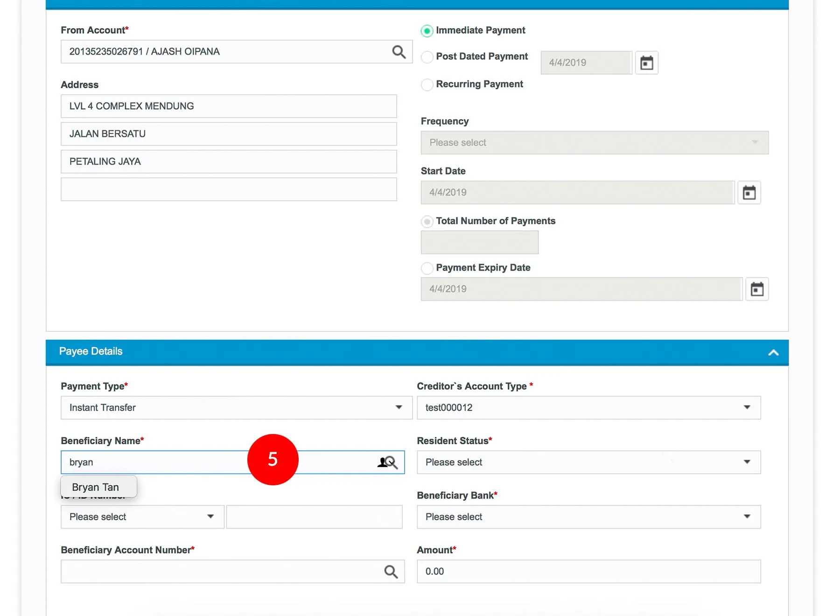Open the Payment Expiry Date calendar picker
The height and width of the screenshot is (616, 840).
click(x=756, y=289)
